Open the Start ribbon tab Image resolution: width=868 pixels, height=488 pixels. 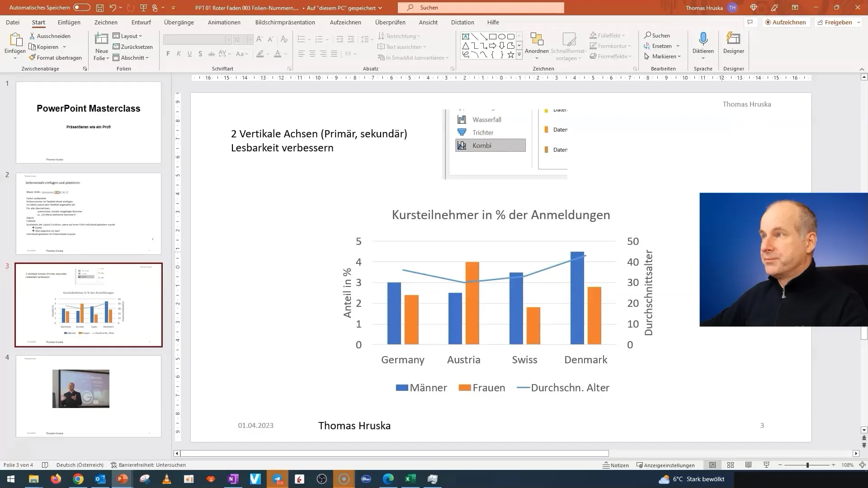(38, 22)
